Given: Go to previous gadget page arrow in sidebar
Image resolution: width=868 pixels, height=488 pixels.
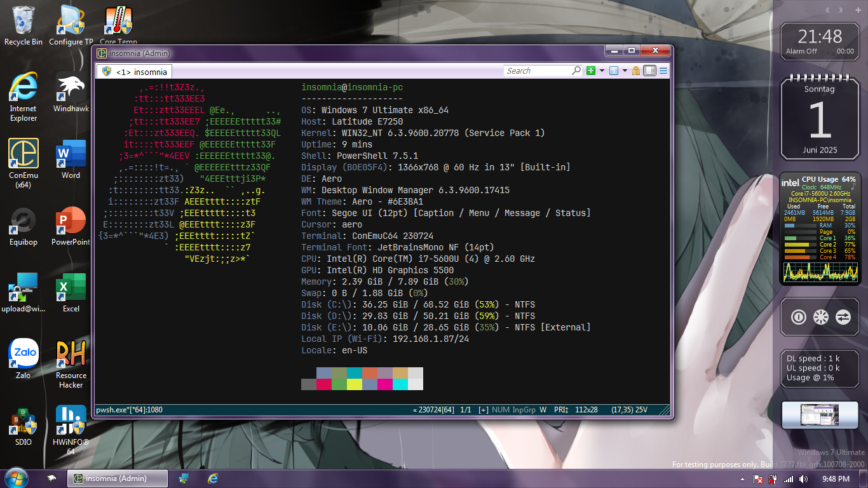Looking at the screenshot, I should click(x=828, y=10).
